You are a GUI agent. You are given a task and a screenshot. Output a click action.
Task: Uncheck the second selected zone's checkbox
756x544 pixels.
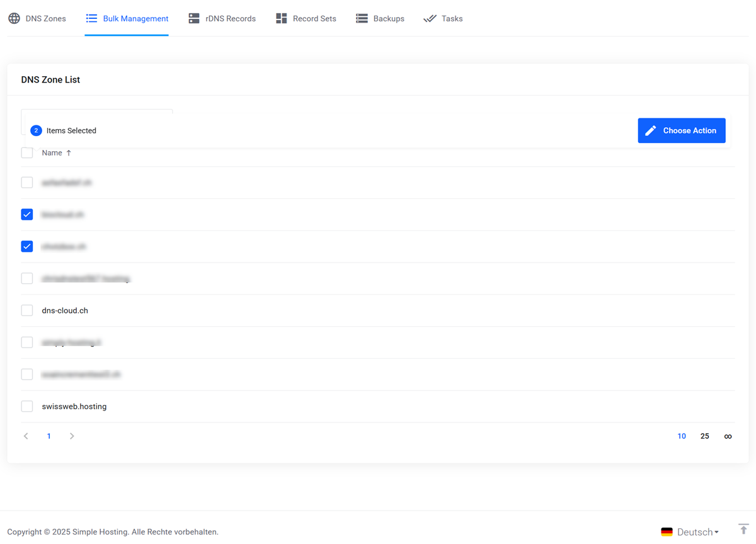[27, 246]
